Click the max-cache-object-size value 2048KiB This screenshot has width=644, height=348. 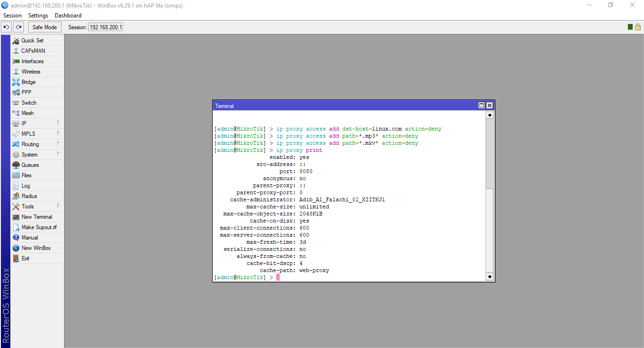pos(311,214)
